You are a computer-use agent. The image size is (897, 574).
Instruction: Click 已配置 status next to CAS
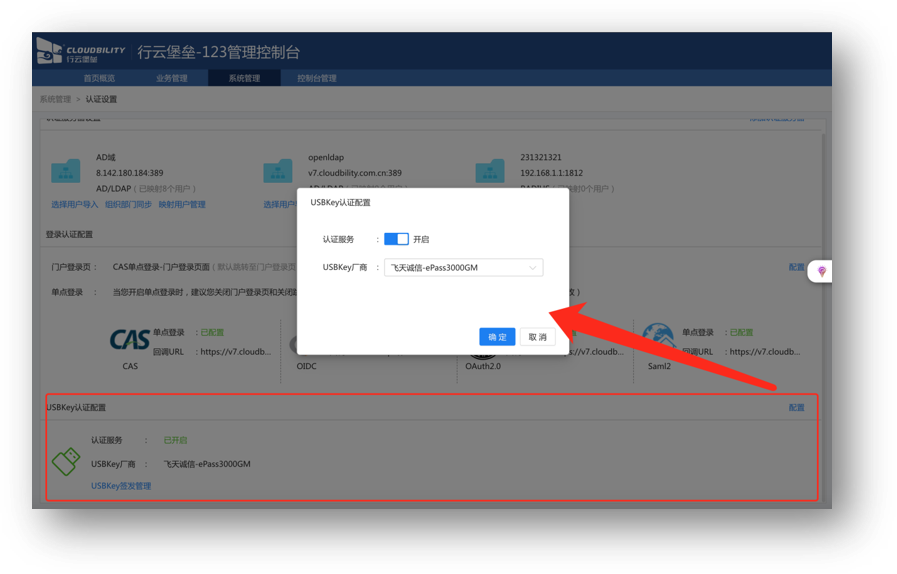point(212,332)
